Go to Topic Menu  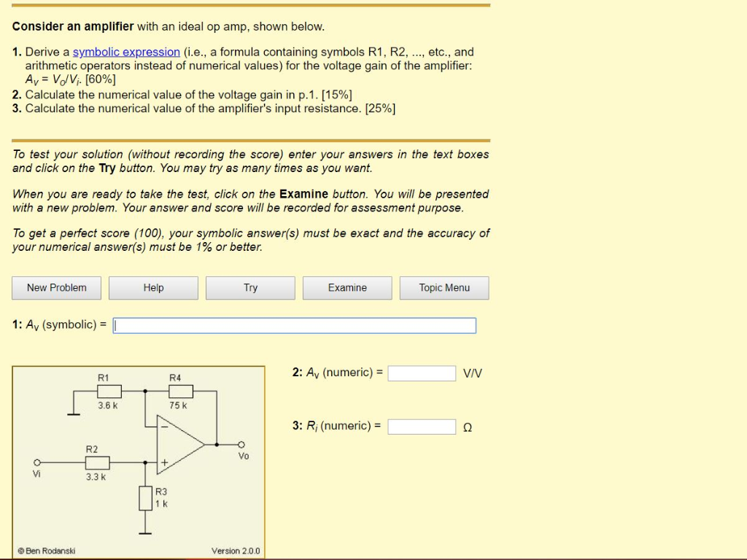click(x=444, y=288)
